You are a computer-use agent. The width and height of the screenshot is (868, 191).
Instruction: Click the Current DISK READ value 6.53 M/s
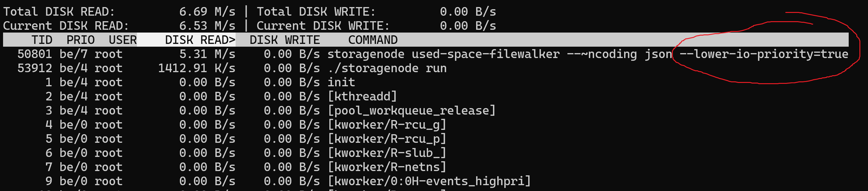click(x=207, y=26)
